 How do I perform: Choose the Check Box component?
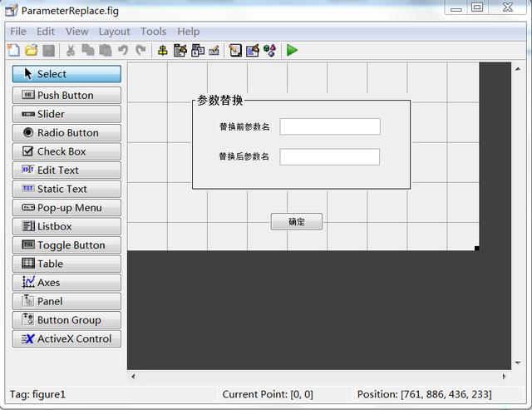(x=66, y=151)
